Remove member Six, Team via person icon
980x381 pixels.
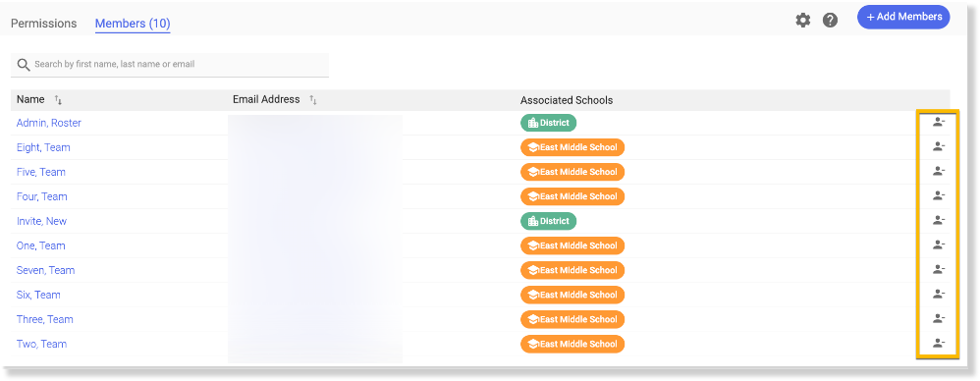(x=938, y=294)
